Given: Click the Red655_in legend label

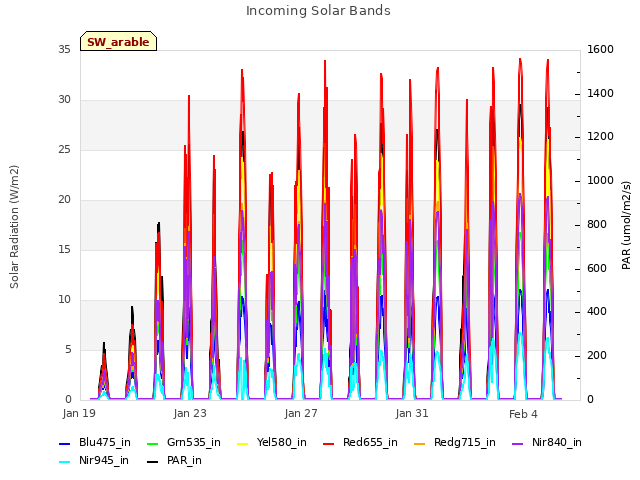Looking at the screenshot, I should pos(370,442).
